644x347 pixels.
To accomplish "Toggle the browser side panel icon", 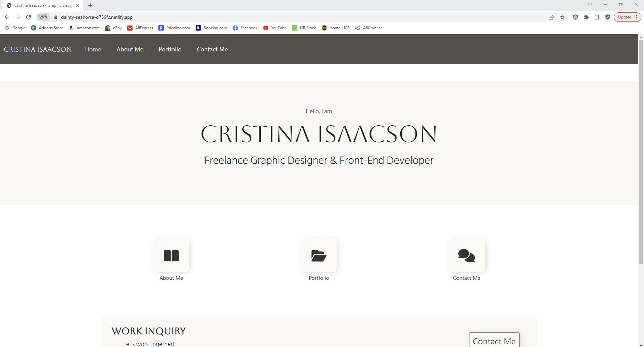I will pos(597,17).
